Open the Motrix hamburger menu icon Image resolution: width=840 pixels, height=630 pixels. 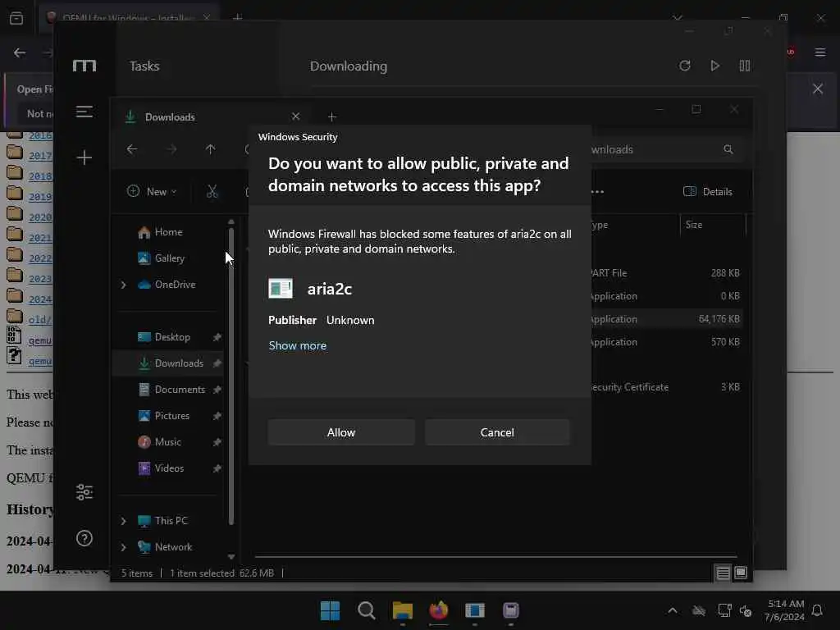(x=84, y=112)
